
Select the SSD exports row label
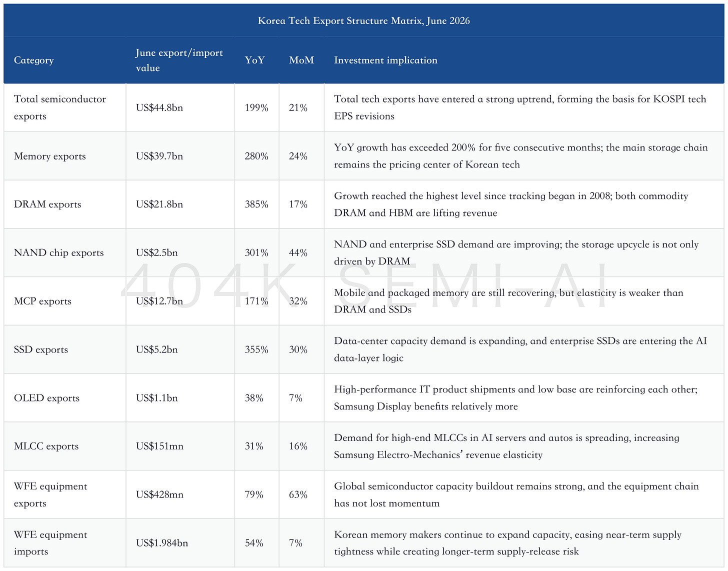click(x=41, y=349)
